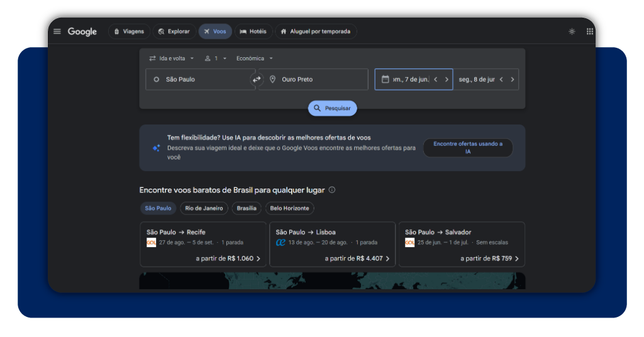The width and height of the screenshot is (644, 337).
Task: Go to next return date
Action: tap(512, 80)
